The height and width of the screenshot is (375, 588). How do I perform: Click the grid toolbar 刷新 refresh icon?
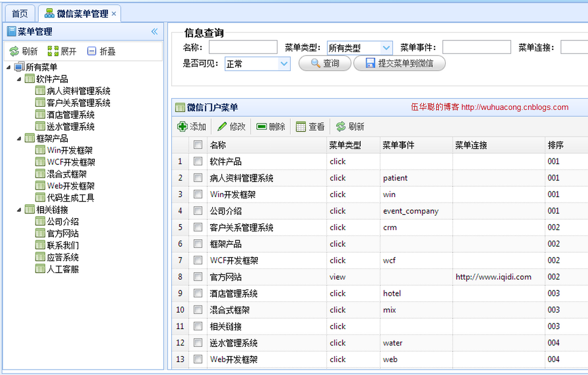[x=340, y=127]
